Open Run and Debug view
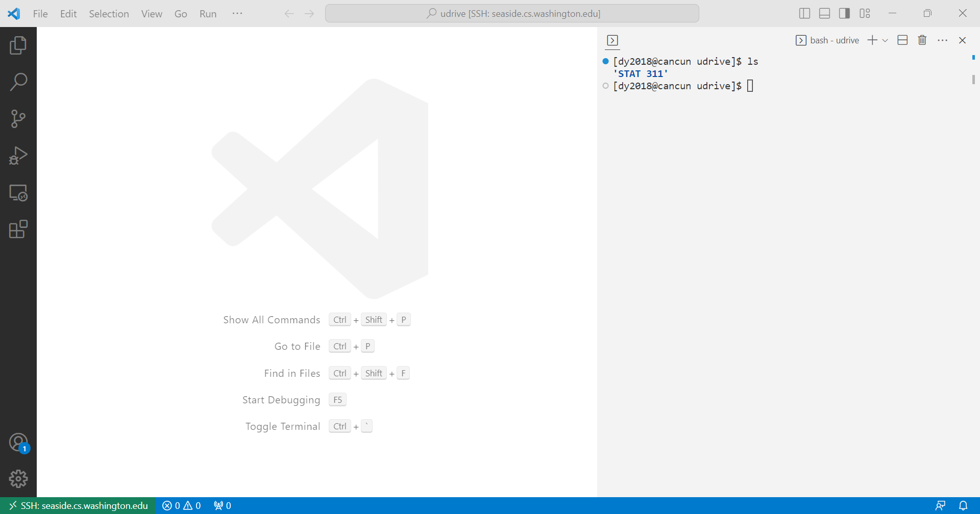This screenshot has height=514, width=980. (18, 156)
